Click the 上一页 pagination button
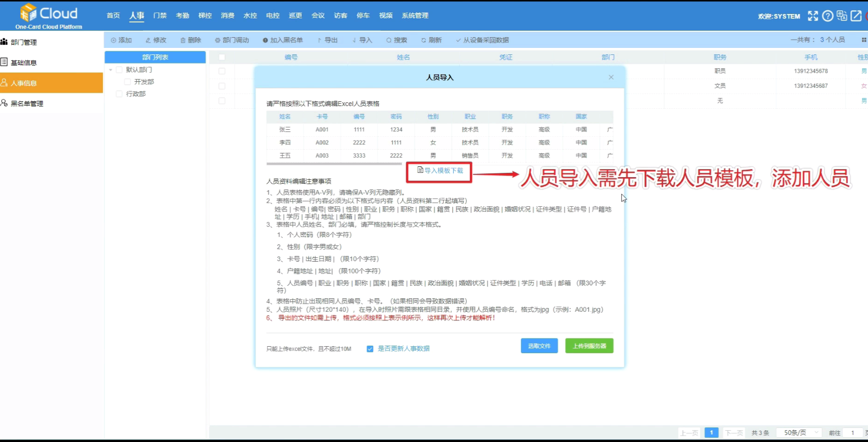This screenshot has width=868, height=442. (689, 432)
